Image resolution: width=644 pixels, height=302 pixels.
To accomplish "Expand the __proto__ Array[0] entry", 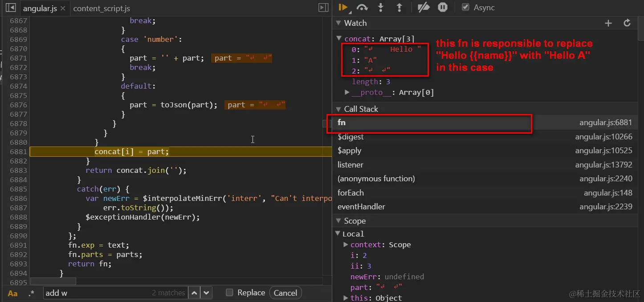I will click(x=347, y=92).
